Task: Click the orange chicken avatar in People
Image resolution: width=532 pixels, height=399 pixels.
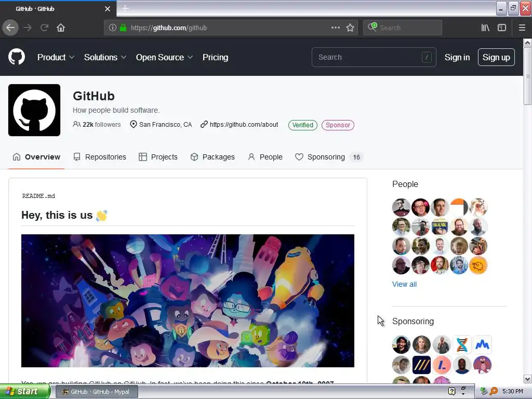Action: pos(478,265)
